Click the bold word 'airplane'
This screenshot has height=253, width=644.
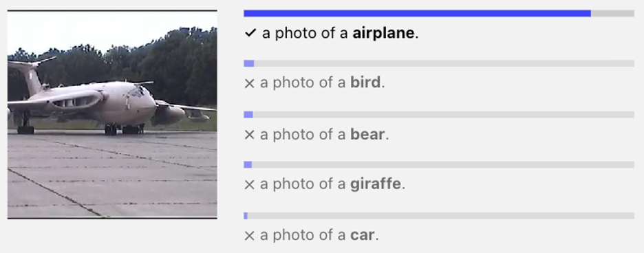point(383,33)
